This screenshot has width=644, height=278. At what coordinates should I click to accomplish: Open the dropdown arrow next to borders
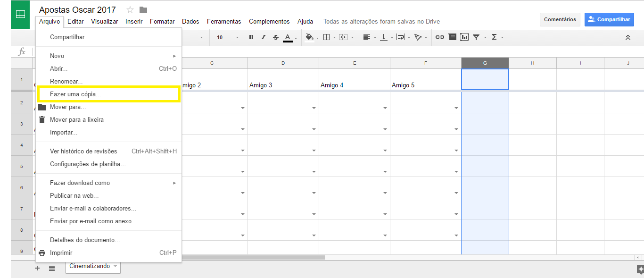(334, 38)
